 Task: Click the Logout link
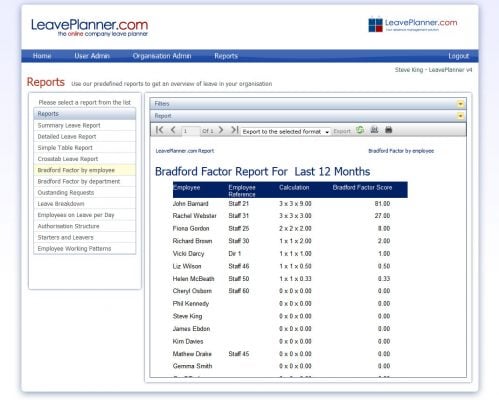click(459, 56)
